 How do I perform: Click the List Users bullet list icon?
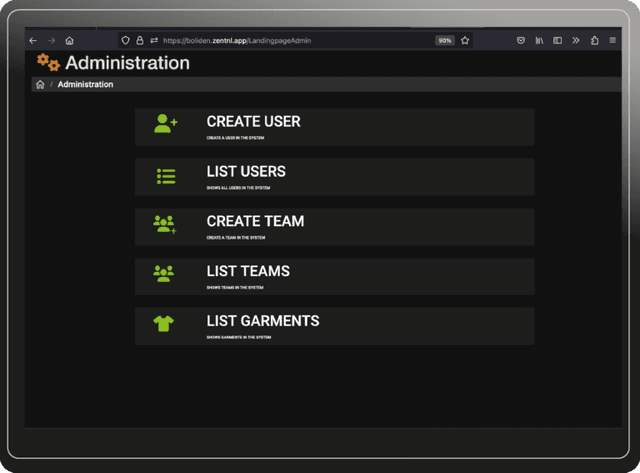[x=165, y=176]
